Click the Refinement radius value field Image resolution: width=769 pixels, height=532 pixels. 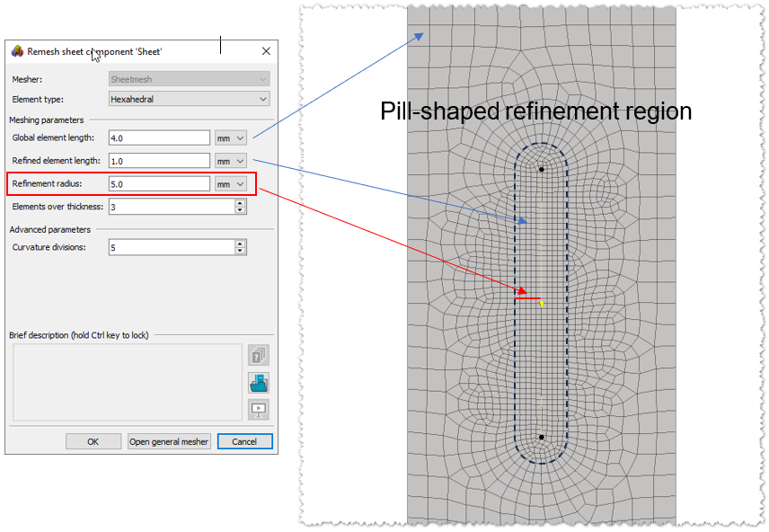[159, 184]
